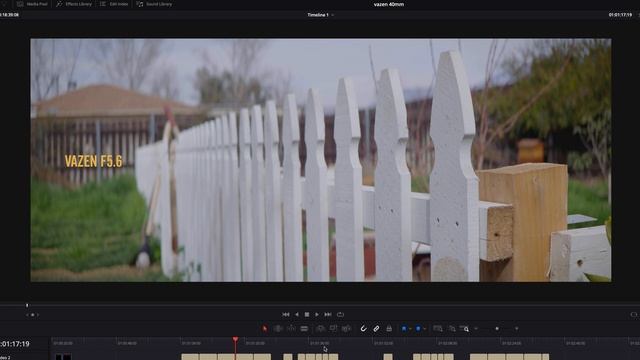Select the Dynamic trim mode tool
Viewport: 640px width, 360px height.
(x=291, y=329)
